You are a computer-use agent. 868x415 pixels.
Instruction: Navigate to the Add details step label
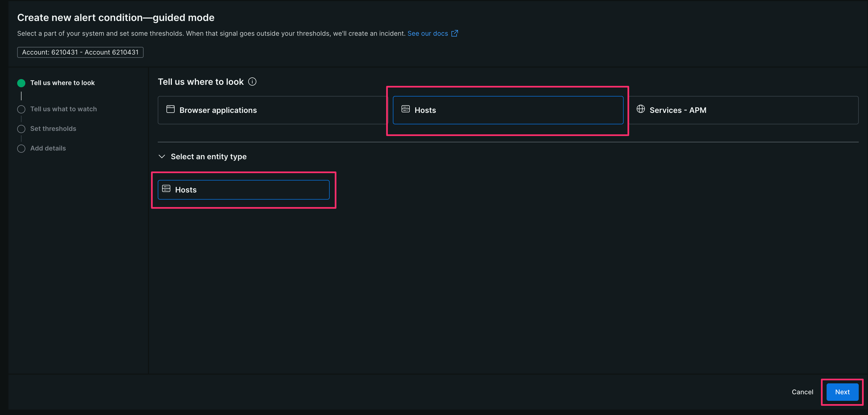pyautogui.click(x=47, y=148)
